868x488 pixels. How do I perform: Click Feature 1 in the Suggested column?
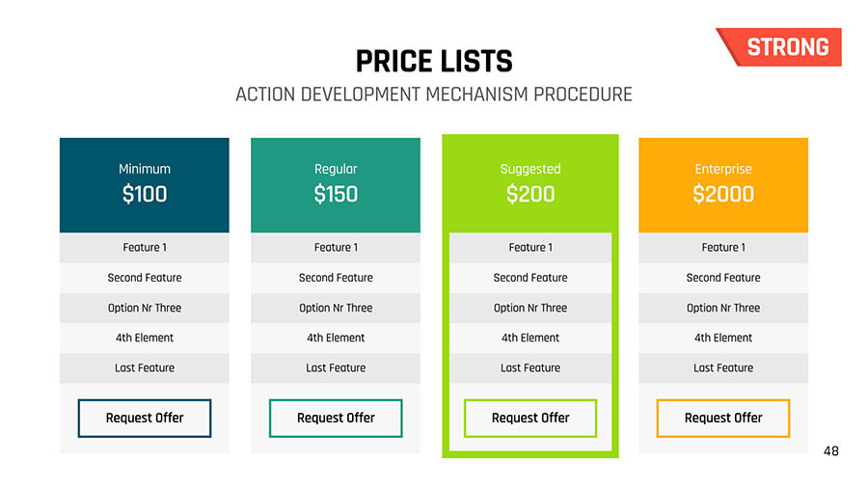coord(530,248)
